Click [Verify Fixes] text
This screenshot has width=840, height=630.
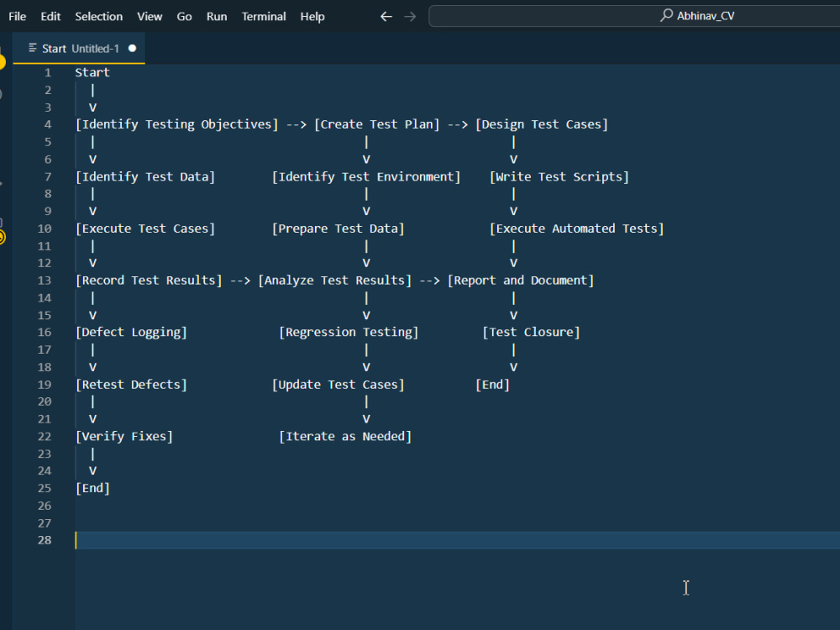pos(124,437)
